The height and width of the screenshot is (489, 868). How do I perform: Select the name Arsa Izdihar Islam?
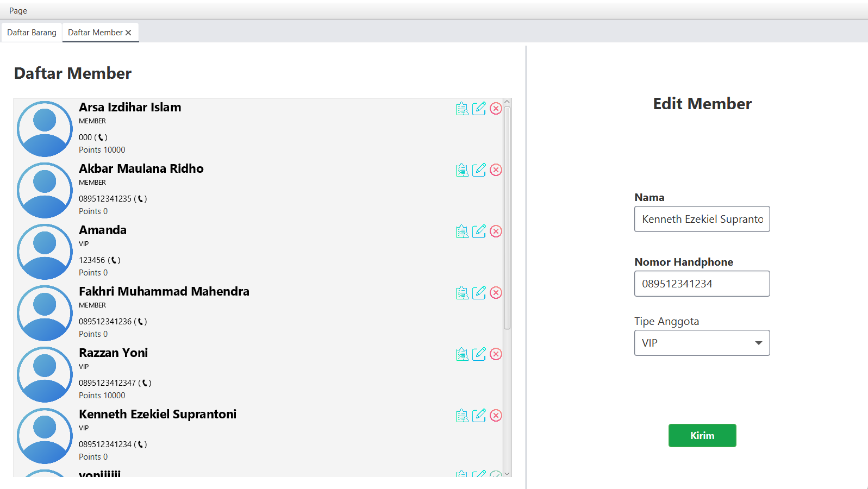pos(130,107)
